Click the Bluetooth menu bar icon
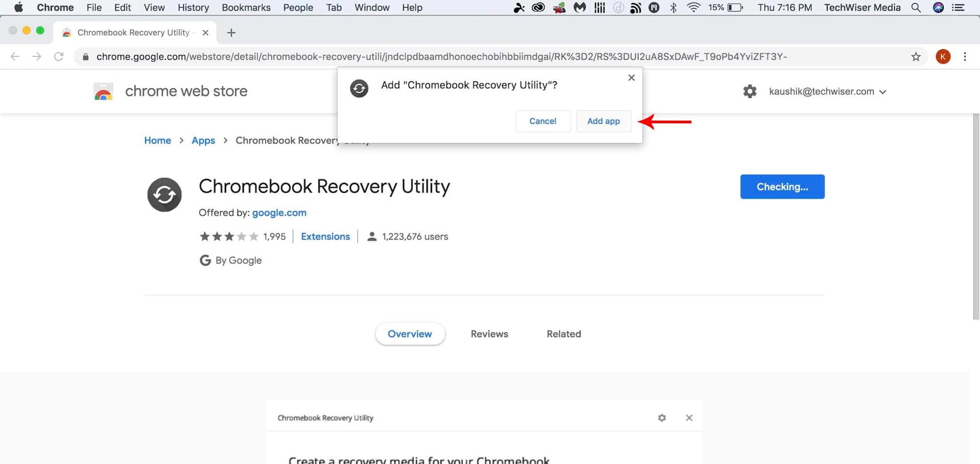The height and width of the screenshot is (464, 980). point(673,7)
